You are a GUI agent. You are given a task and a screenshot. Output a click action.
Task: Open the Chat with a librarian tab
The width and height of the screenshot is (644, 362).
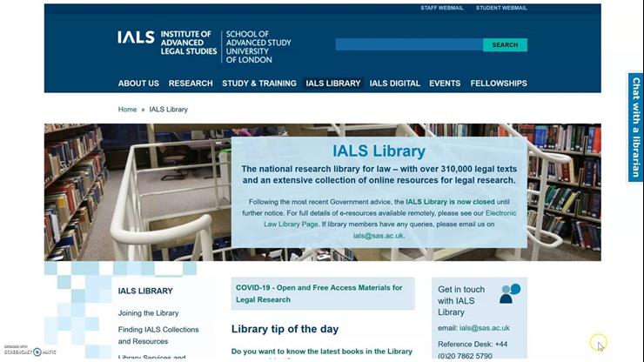[x=635, y=127]
